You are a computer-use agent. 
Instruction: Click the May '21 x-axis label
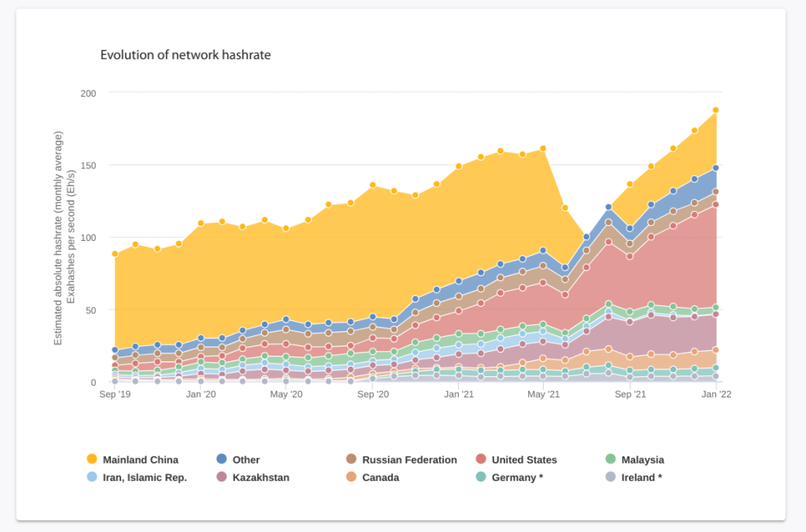[x=543, y=394]
